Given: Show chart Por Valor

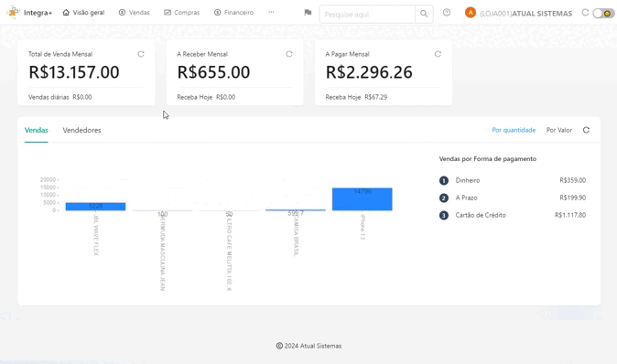Looking at the screenshot, I should coord(559,130).
